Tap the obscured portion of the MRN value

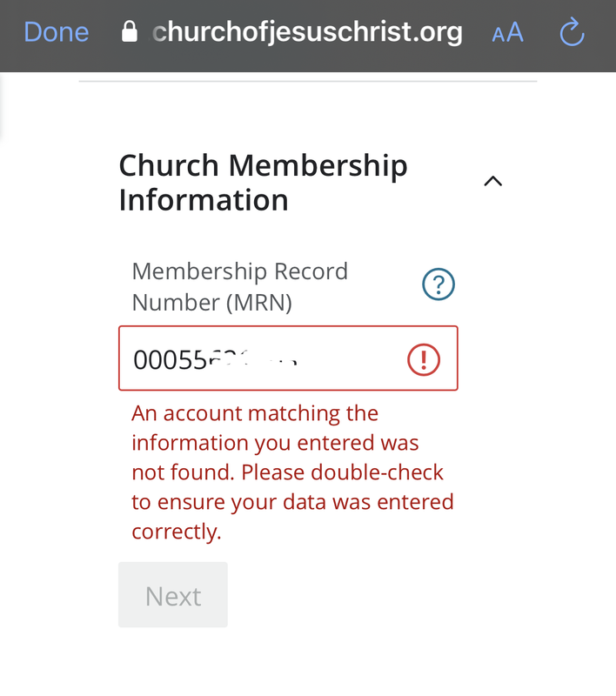253,358
